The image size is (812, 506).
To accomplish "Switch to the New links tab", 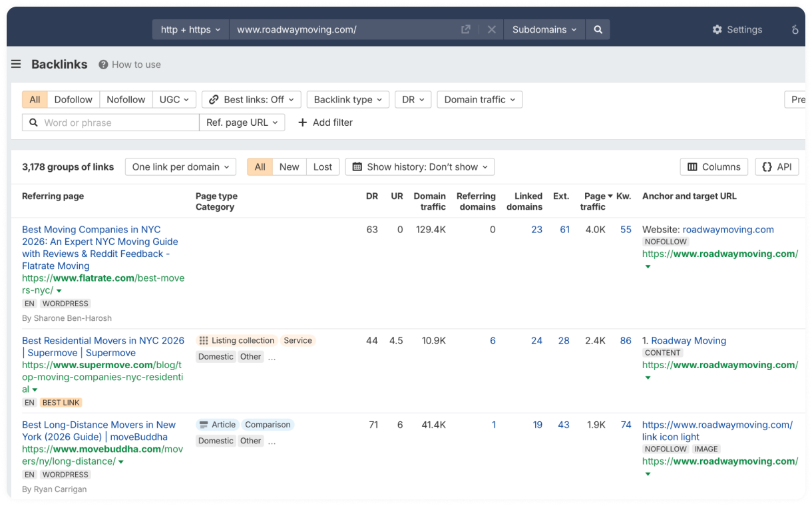I will [x=289, y=166].
